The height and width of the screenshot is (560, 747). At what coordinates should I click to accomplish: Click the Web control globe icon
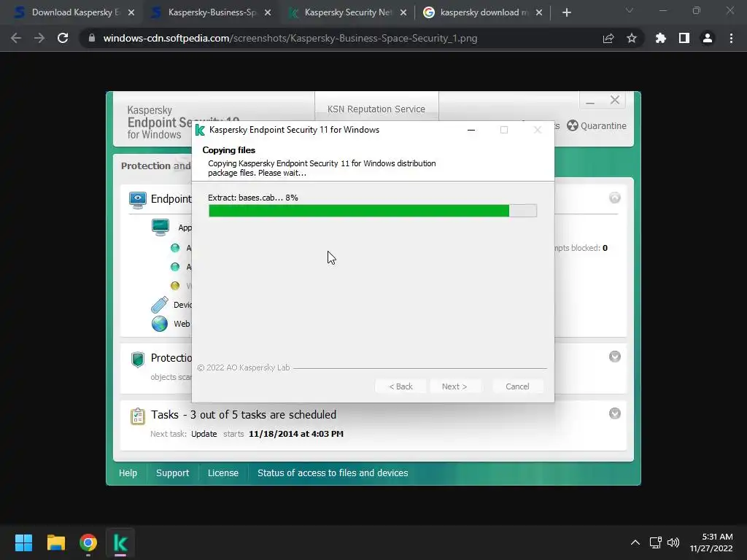coord(160,324)
